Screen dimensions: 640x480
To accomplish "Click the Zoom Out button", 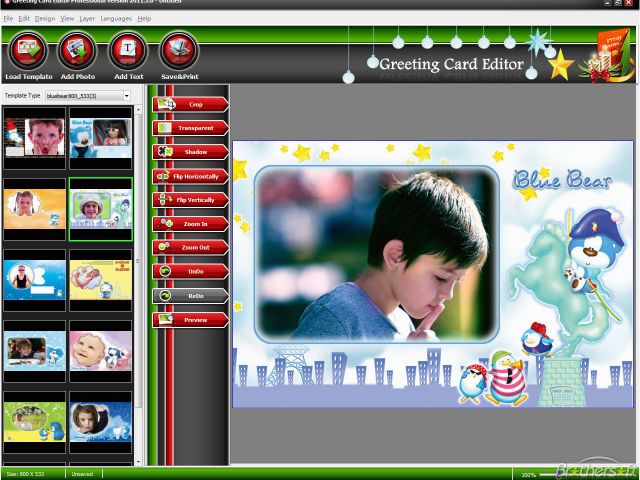I will point(190,248).
